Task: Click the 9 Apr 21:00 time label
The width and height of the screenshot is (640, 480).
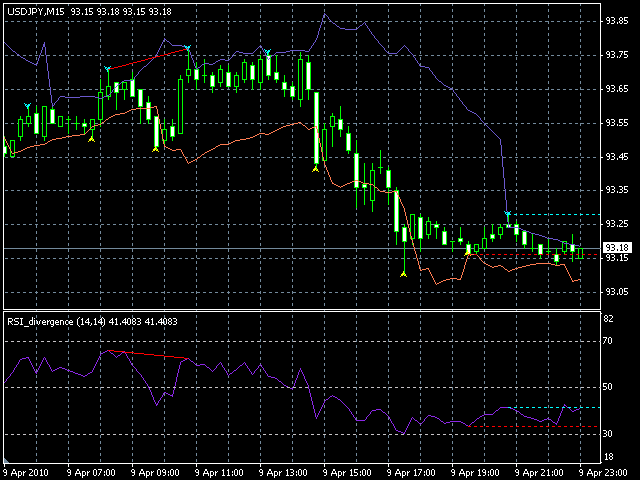Action: 540,473
